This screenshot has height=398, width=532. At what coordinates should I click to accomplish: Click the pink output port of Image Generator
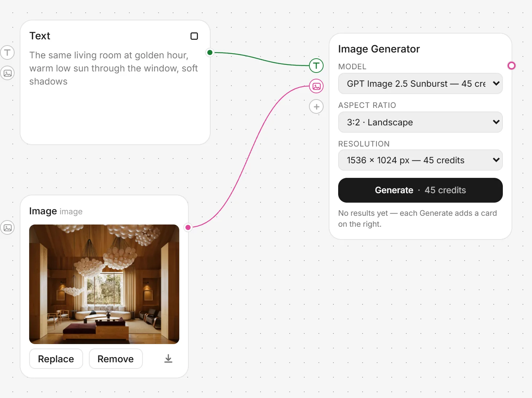click(512, 66)
